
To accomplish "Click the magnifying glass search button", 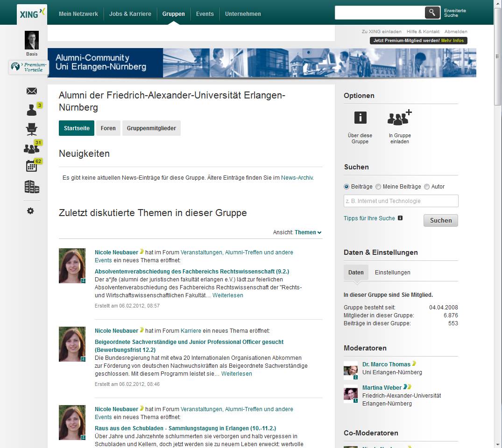I will point(432,13).
